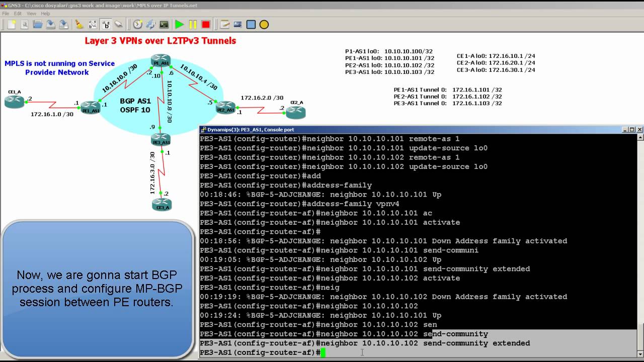Click 'MPLS is not running' note
Viewport: 644px width, 362px height.
point(59,68)
